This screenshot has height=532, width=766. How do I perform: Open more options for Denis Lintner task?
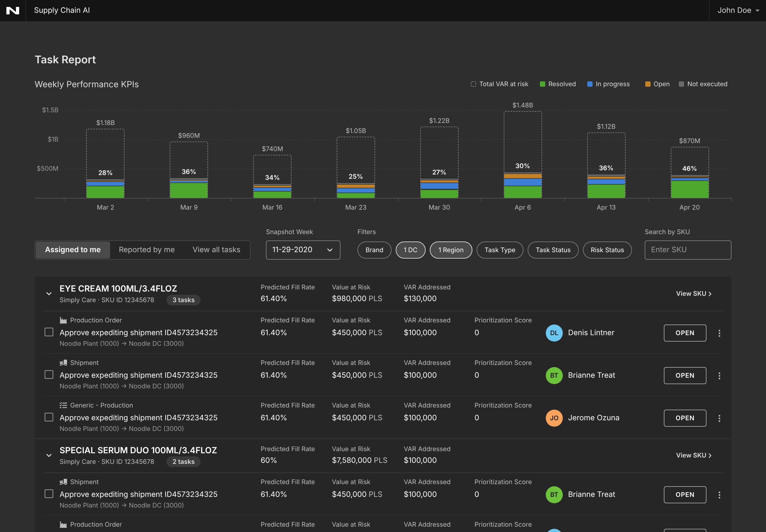coord(719,333)
